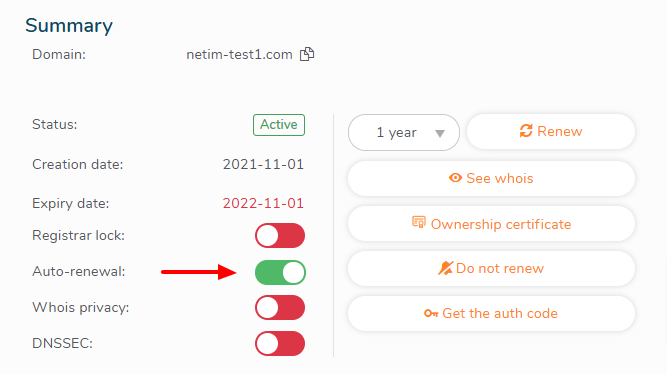Click the Renew button
Image resolution: width=667 pixels, height=374 pixels.
coord(551,131)
